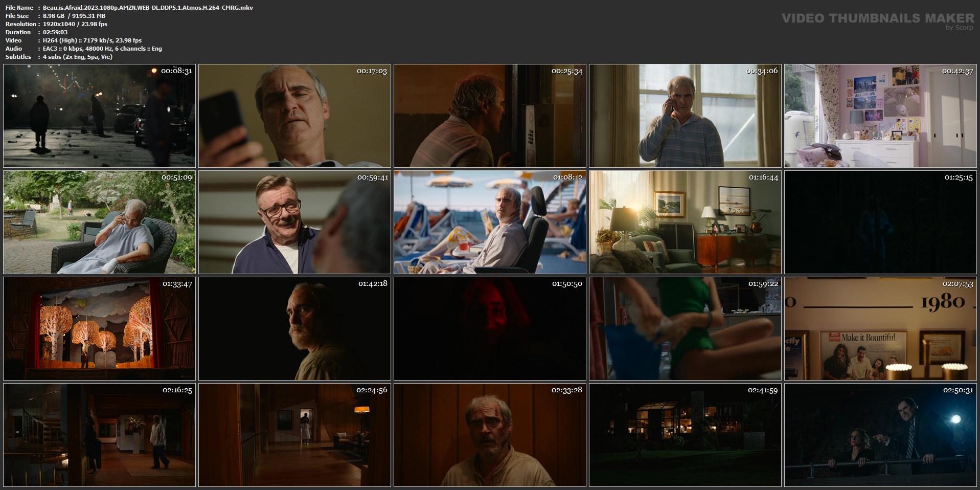The image size is (980, 490).
Task: Select the thumbnail timestamped 01:16:44
Action: pyautogui.click(x=685, y=222)
